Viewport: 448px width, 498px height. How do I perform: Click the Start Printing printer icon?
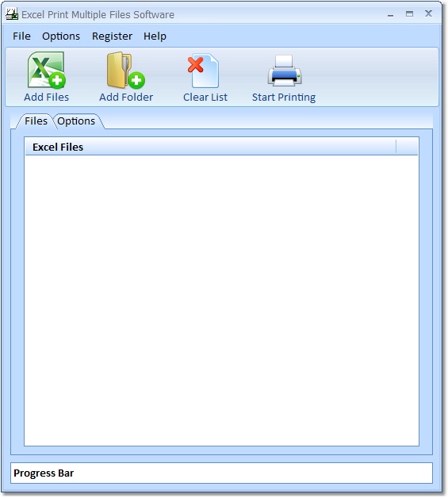coord(285,71)
